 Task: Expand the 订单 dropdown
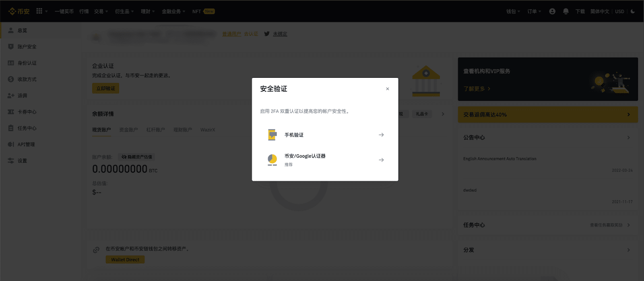534,11
